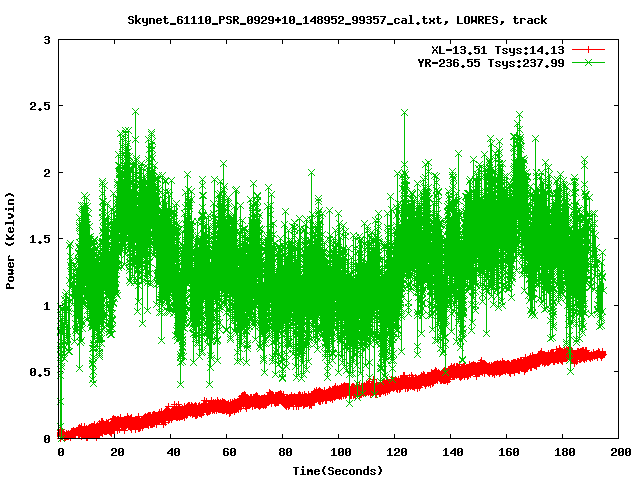Click the Power (Kelvin) y-axis label

click(x=11, y=240)
